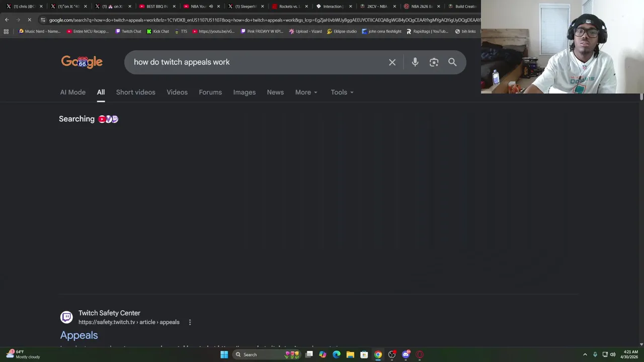
Task: Show hidden system tray icons
Action: tap(585, 354)
